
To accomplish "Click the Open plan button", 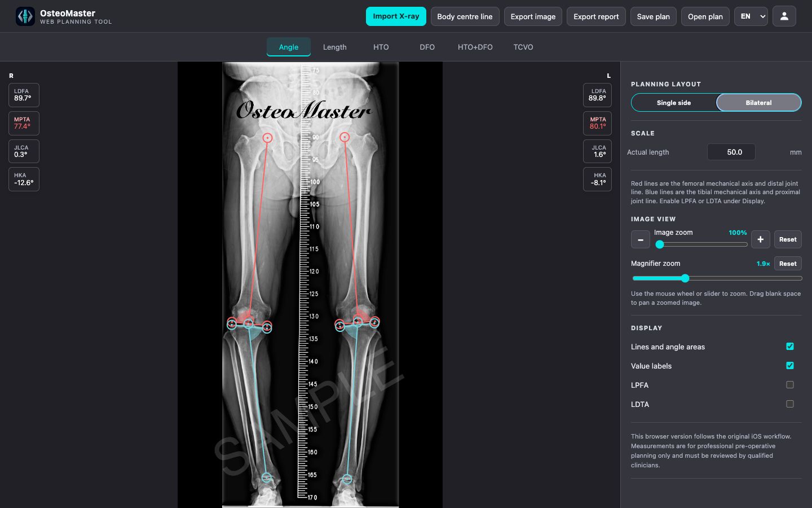I will point(705,16).
